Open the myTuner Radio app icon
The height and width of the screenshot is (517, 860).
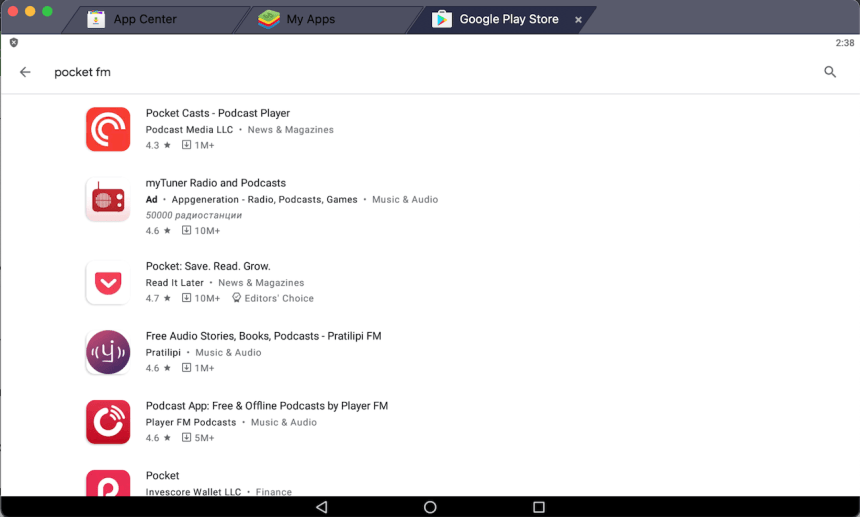pos(108,199)
